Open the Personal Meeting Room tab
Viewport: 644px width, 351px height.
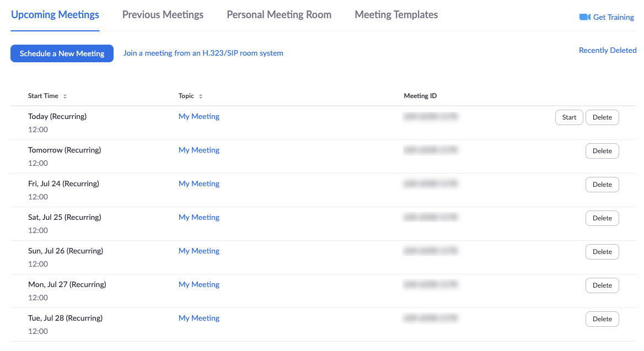tap(279, 15)
